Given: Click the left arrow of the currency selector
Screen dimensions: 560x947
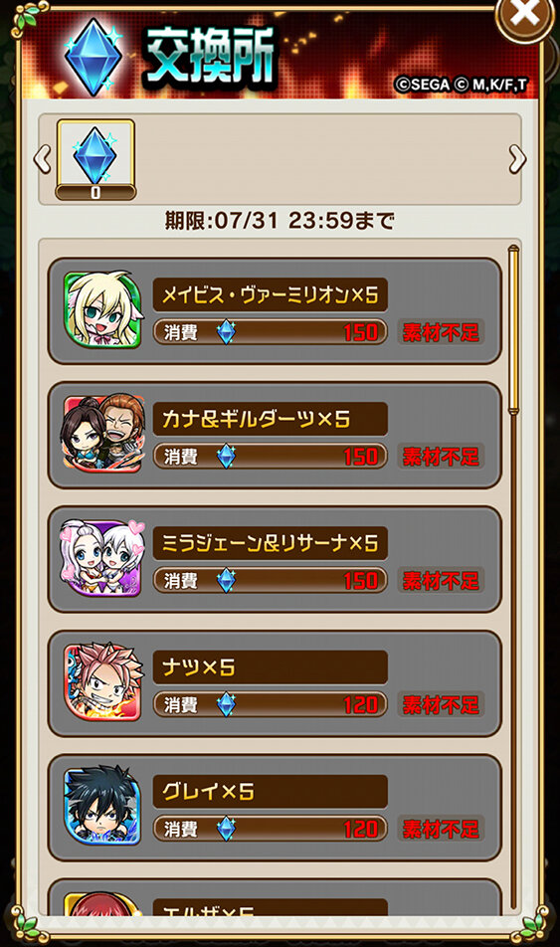Looking at the screenshot, I should pos(43,159).
